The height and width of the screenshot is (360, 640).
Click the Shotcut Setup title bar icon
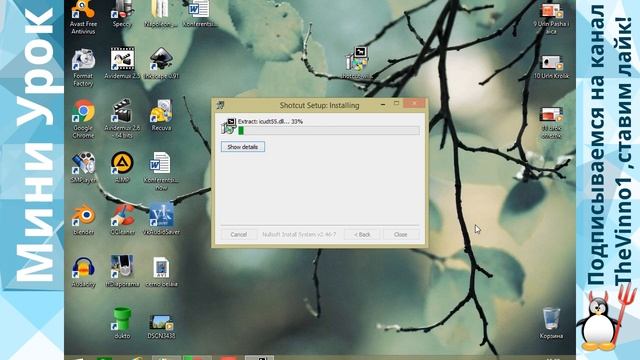click(x=220, y=105)
